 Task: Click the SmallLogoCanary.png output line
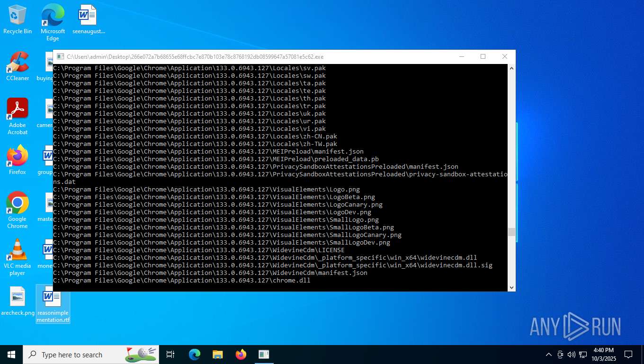(227, 235)
